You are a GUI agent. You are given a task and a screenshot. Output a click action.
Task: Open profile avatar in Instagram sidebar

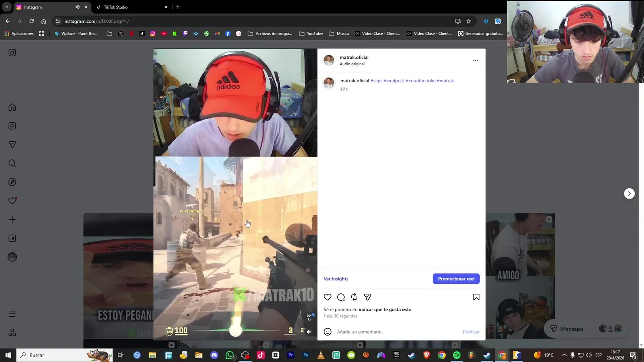12,257
